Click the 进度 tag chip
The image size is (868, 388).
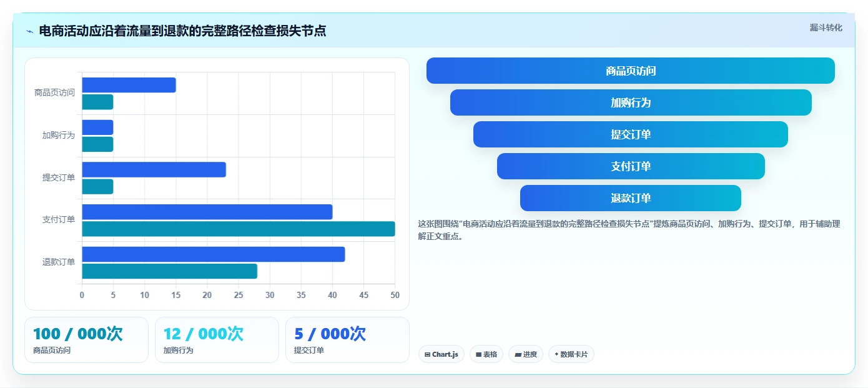pyautogui.click(x=526, y=354)
